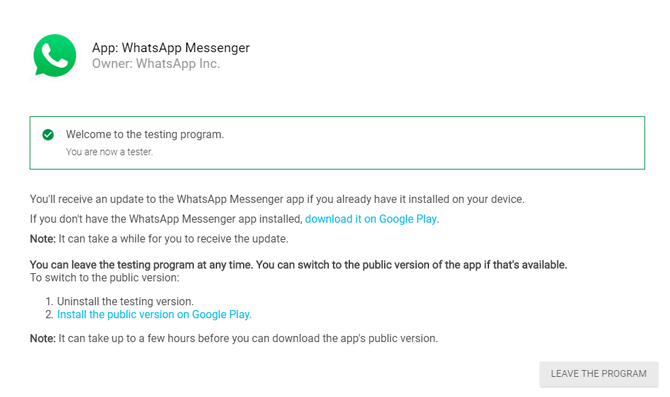Viewport: 670px width, 397px height.
Task: Click the To switch to the public version line
Action: tap(105, 278)
